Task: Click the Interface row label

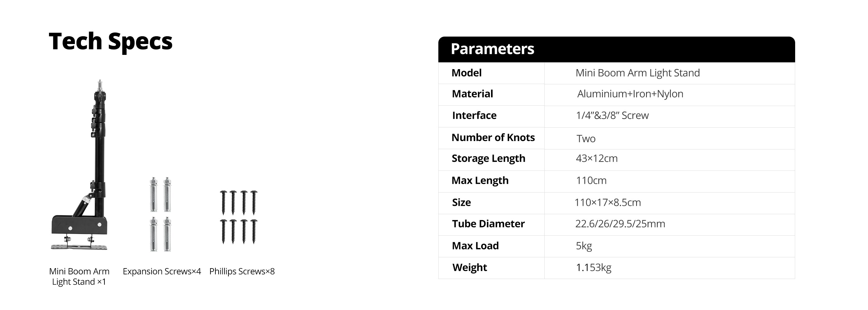Action: 474,115
